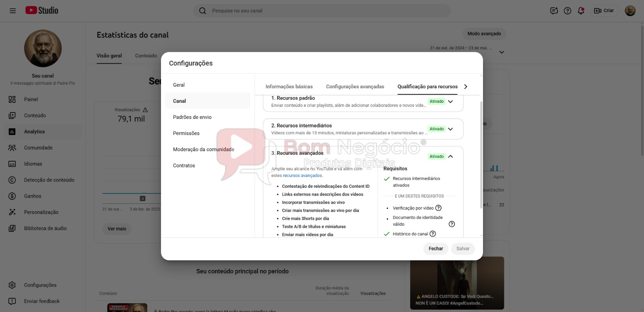Open Biblioteca de áudio in sidebar
Screen dimensions: 644x312
point(43,229)
